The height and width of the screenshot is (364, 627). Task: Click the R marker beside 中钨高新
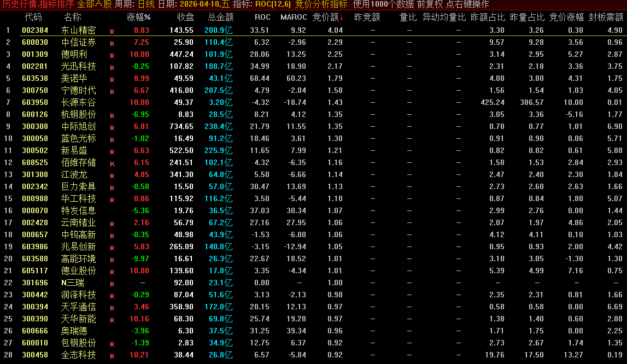tap(112, 236)
